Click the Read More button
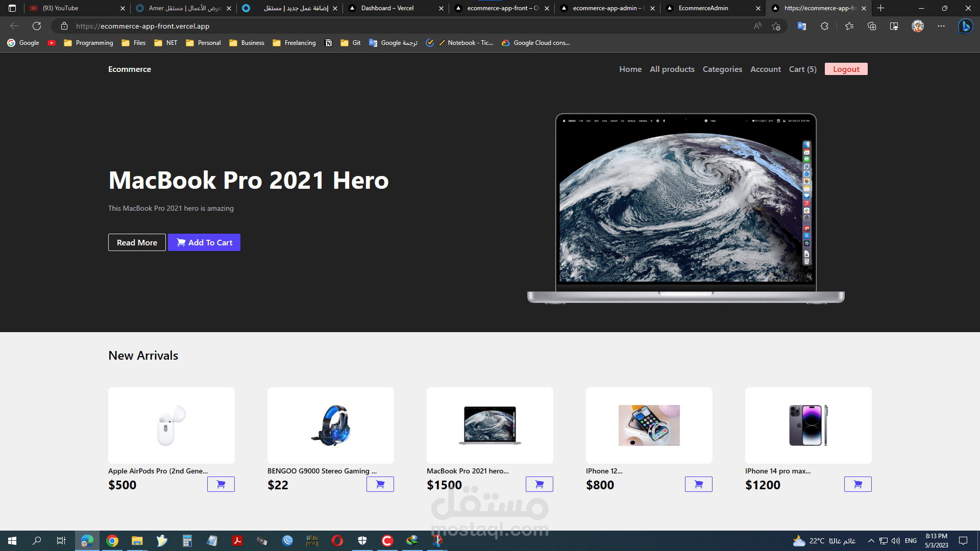Viewport: 980px width, 551px height. point(137,242)
